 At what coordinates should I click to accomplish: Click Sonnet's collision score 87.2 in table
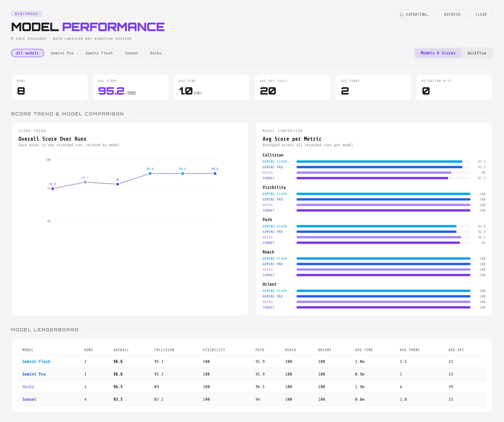coord(159,399)
